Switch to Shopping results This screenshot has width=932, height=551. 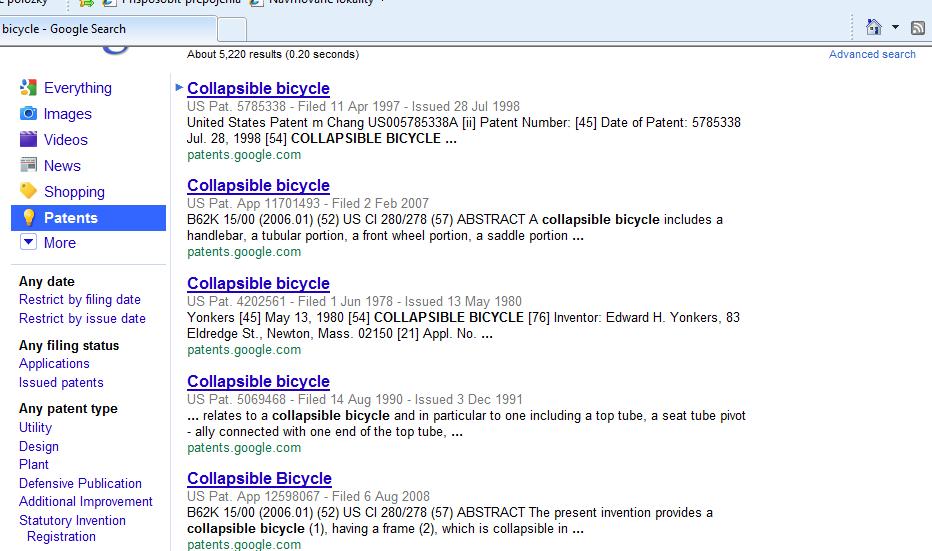pos(74,192)
